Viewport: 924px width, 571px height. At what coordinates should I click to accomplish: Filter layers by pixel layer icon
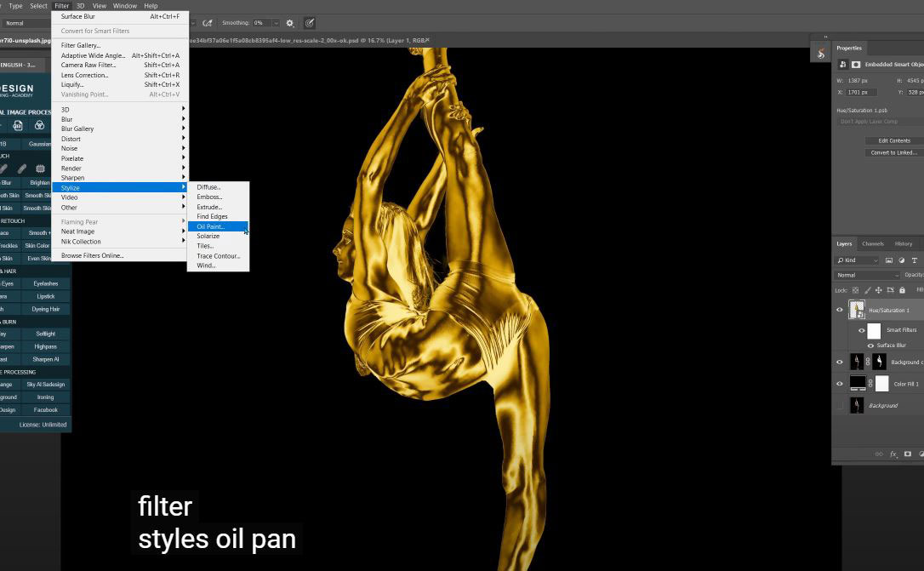tap(888, 260)
